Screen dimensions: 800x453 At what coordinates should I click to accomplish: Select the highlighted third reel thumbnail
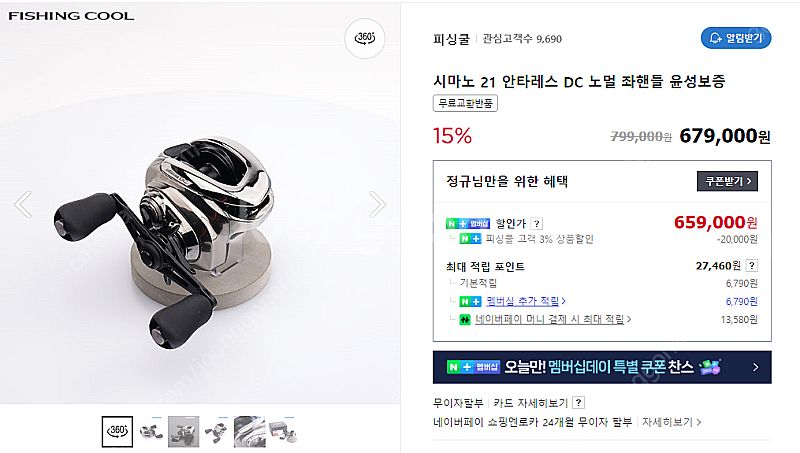[x=184, y=432]
